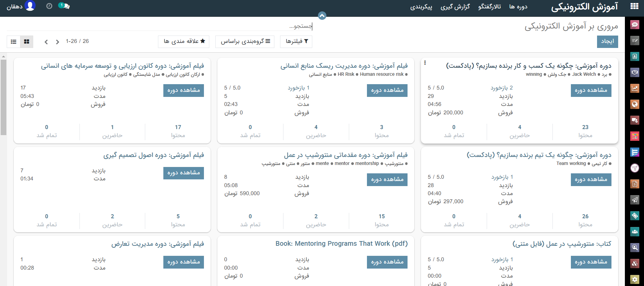The image size is (644, 286).
Task: Open the Contacts address book sidebar icon
Action: click(635, 56)
